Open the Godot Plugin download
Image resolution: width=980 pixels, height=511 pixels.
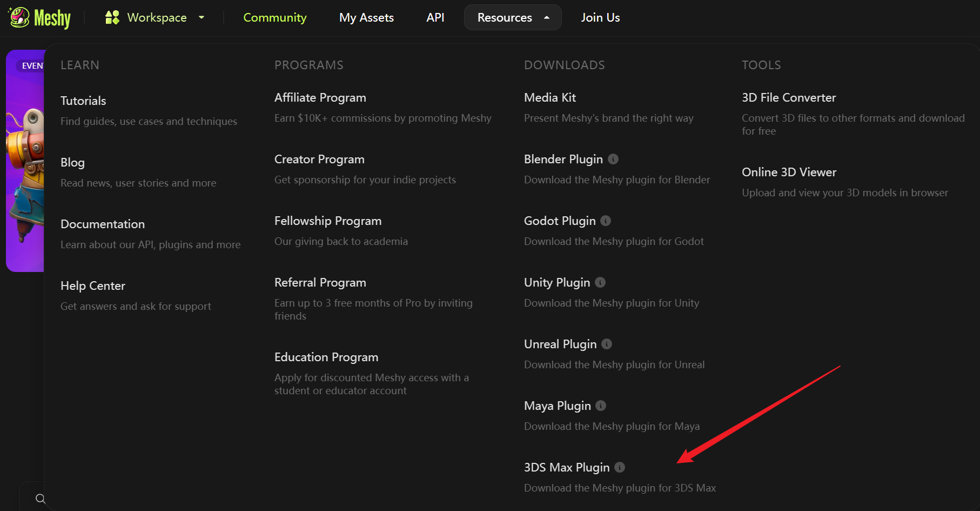[x=560, y=221]
